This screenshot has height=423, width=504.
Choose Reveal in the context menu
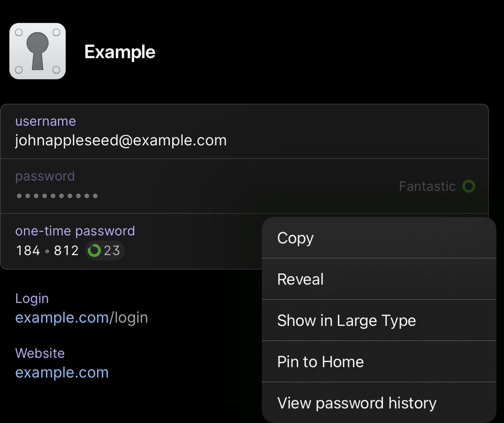[x=379, y=279]
